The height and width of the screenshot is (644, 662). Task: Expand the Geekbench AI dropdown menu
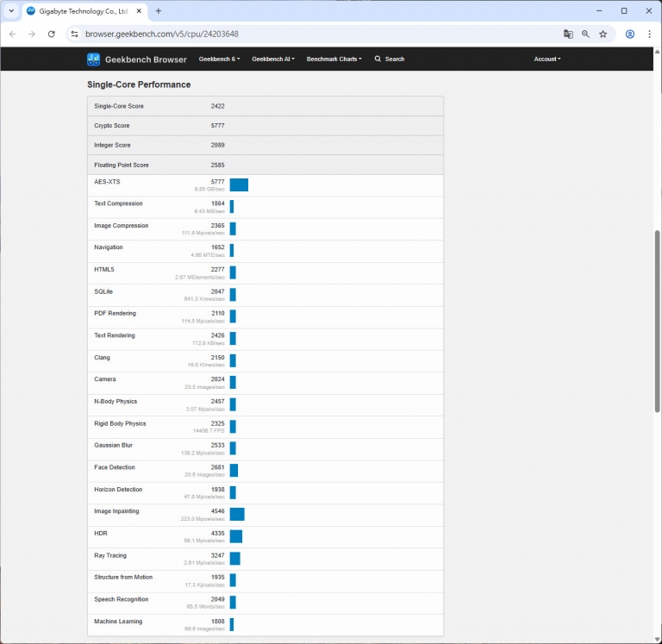pyautogui.click(x=272, y=59)
